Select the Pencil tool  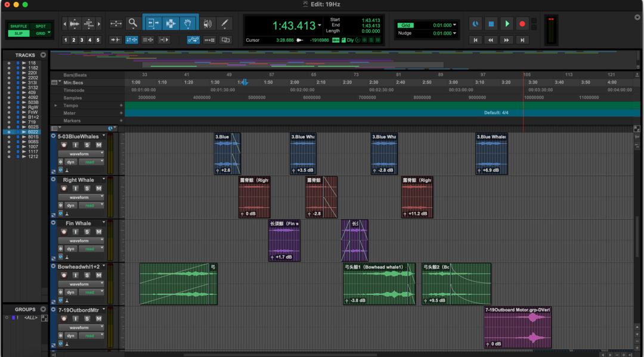(224, 23)
